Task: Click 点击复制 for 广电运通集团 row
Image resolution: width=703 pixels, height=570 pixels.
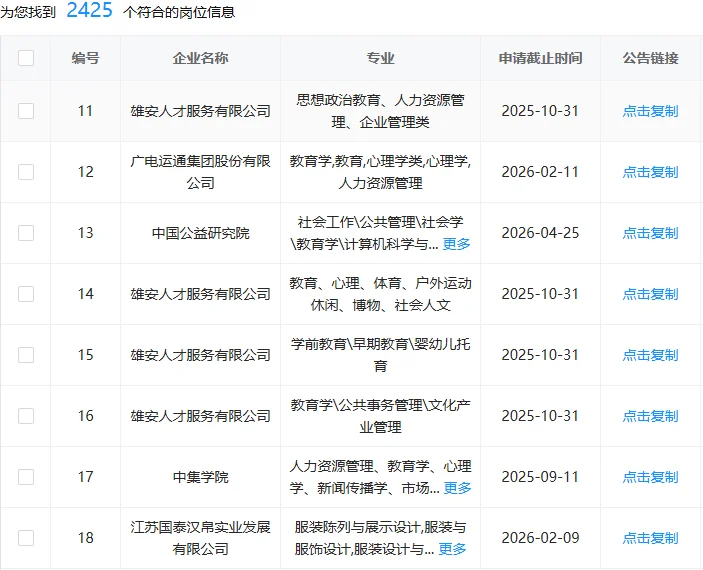Action: 651,172
